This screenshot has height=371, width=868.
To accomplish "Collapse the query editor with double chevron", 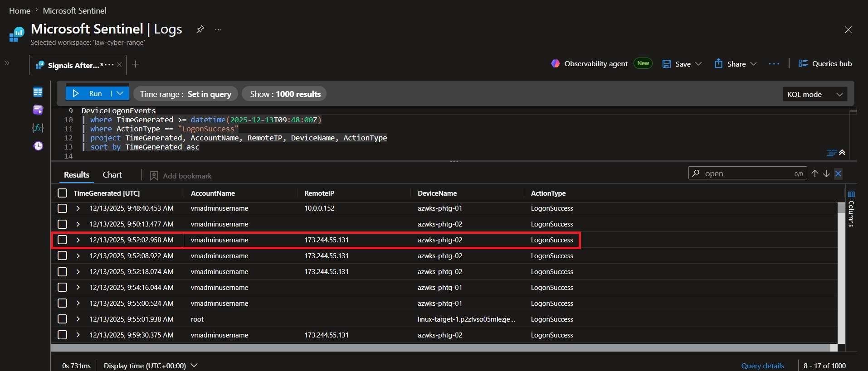I will [x=842, y=153].
